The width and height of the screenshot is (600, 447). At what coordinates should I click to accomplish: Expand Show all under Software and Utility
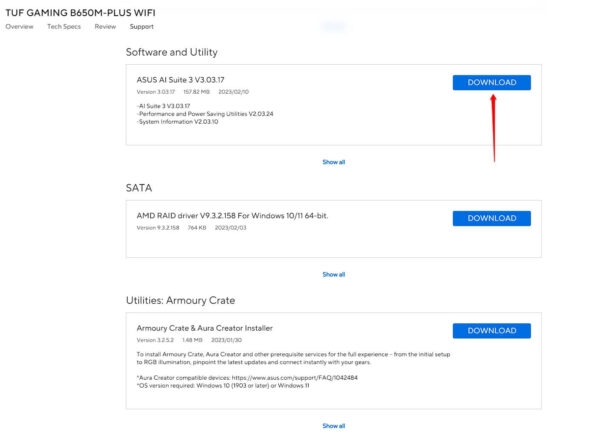click(333, 161)
